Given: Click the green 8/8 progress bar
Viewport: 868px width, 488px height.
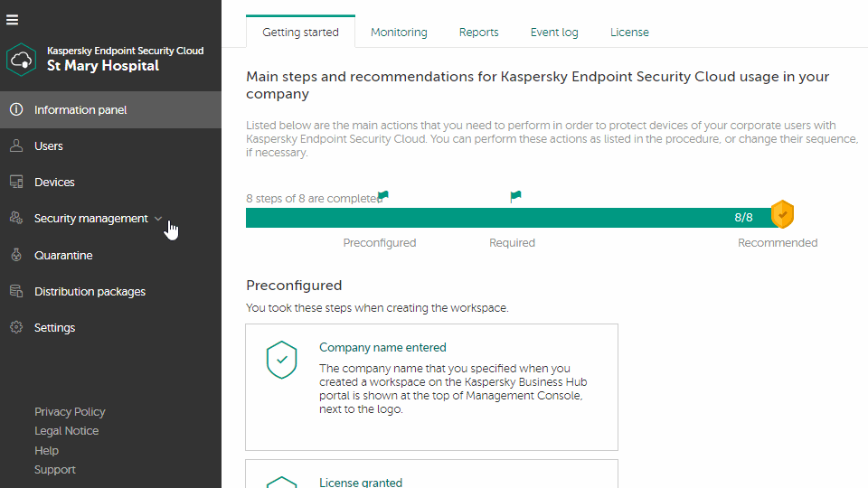Looking at the screenshot, I should 506,218.
